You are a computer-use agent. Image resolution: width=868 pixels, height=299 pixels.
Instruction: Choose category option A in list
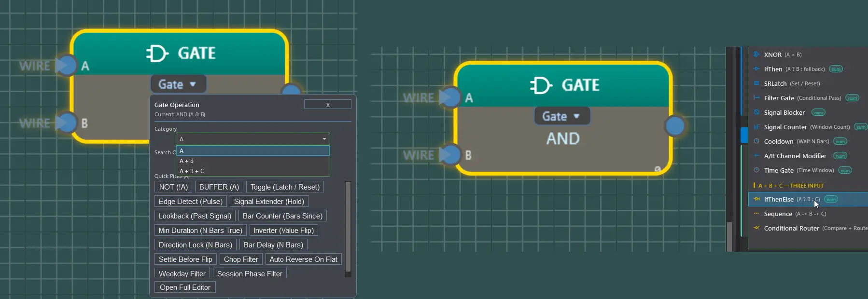[x=253, y=151]
